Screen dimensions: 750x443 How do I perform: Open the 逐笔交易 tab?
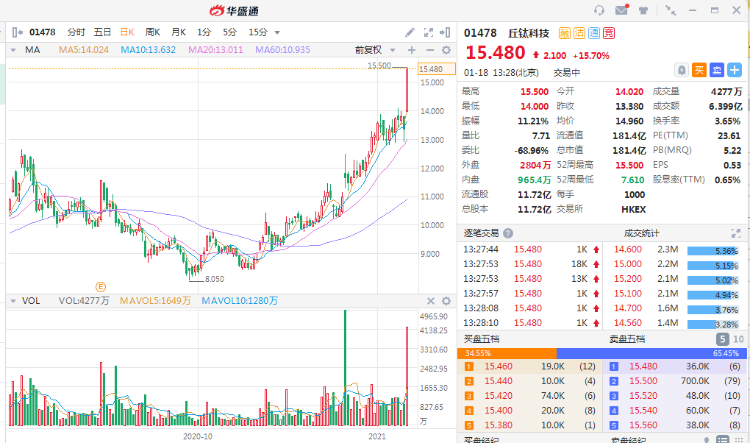pyautogui.click(x=481, y=233)
